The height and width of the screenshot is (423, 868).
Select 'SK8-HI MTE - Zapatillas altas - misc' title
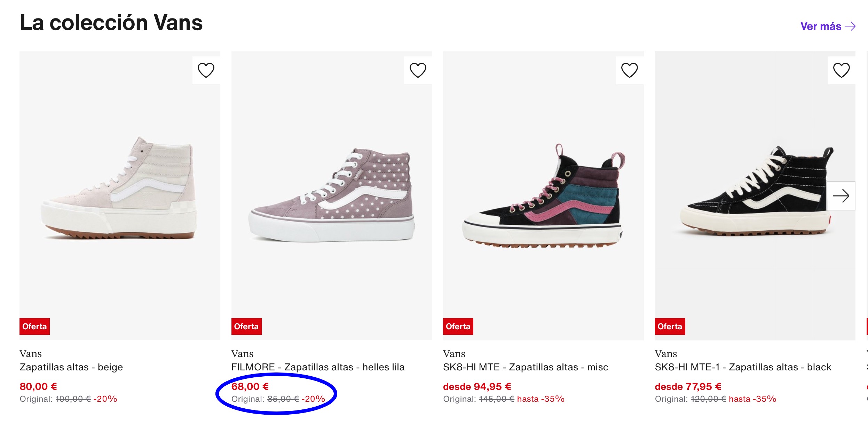click(525, 367)
